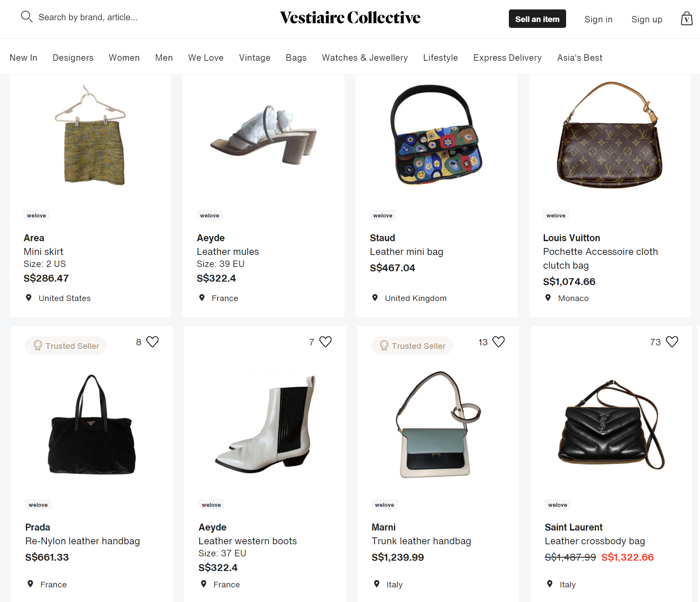Open the shopping bag icon
700x602 pixels.
tap(687, 19)
